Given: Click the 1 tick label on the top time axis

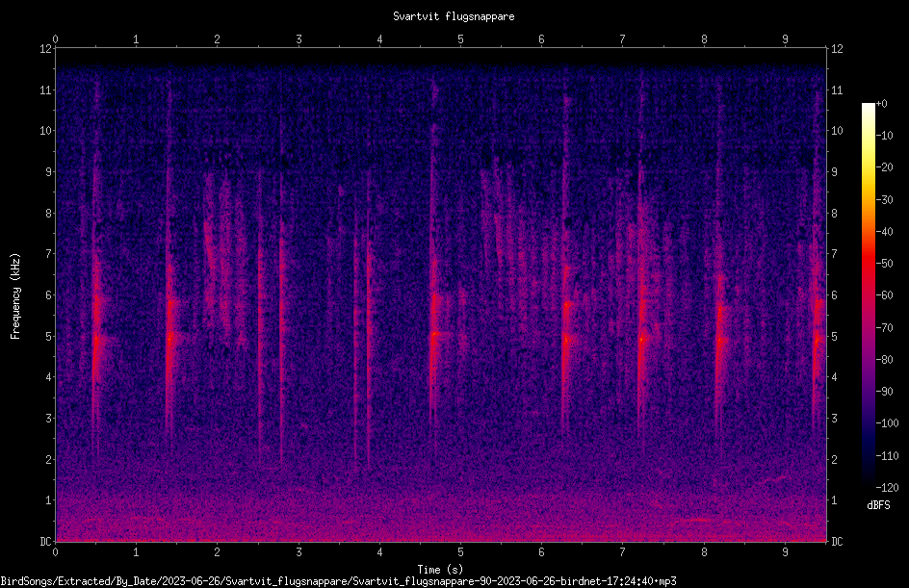Looking at the screenshot, I should tap(136, 38).
